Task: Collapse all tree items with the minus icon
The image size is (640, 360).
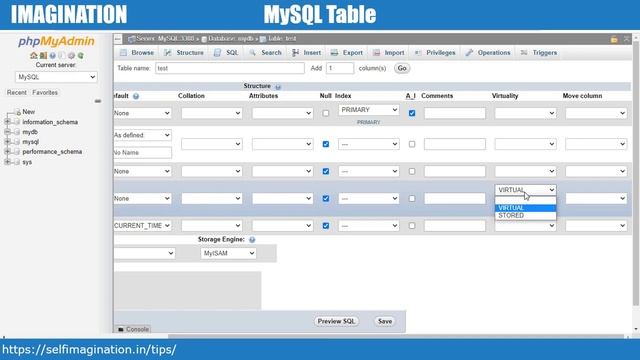Action: click(98, 101)
